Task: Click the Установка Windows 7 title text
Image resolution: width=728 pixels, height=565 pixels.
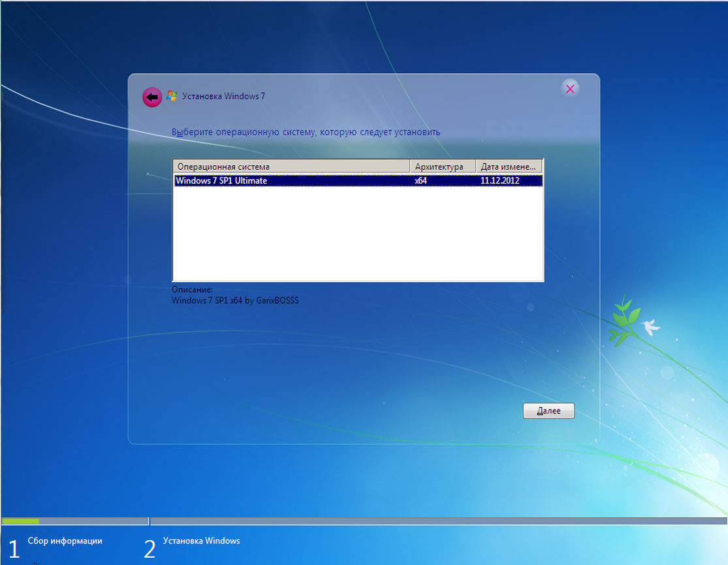Action: (223, 96)
